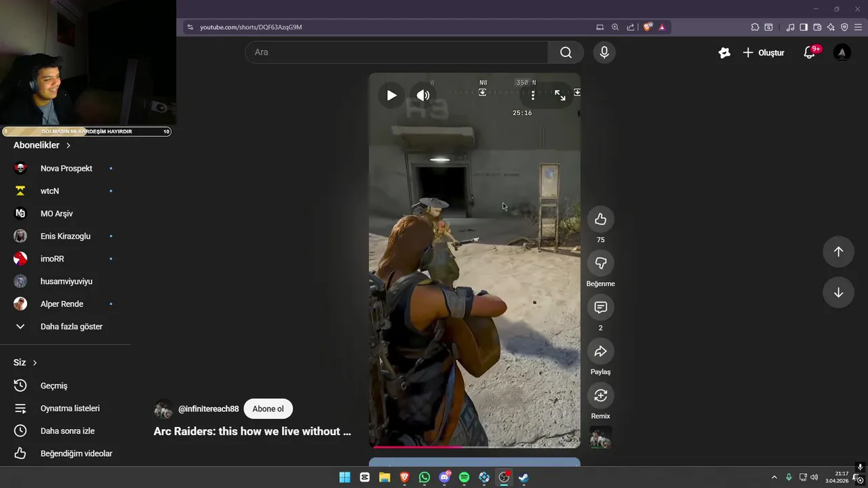The height and width of the screenshot is (488, 868).
Task: Click the video progress bar
Action: click(475, 447)
